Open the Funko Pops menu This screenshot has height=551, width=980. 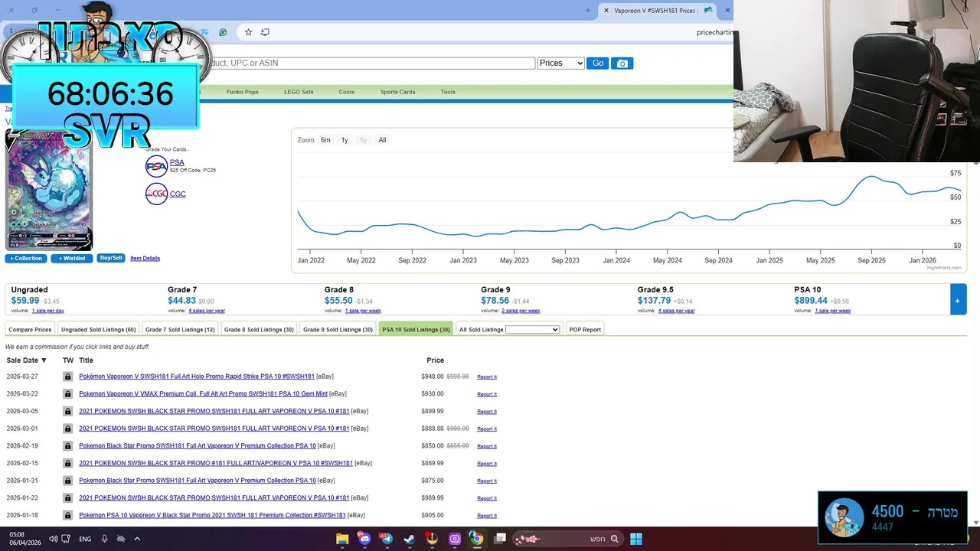click(x=242, y=92)
